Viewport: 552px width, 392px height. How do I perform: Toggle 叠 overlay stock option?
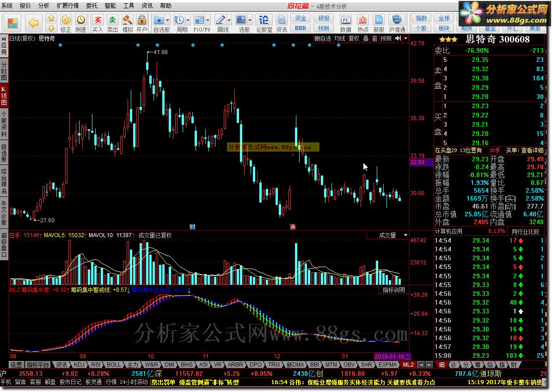[x=366, y=38]
